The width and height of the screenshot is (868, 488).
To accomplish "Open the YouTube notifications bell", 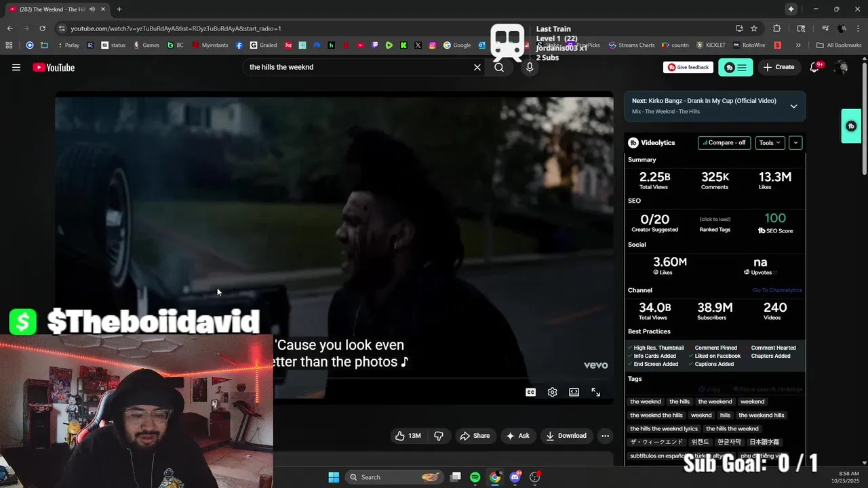I will tap(815, 67).
